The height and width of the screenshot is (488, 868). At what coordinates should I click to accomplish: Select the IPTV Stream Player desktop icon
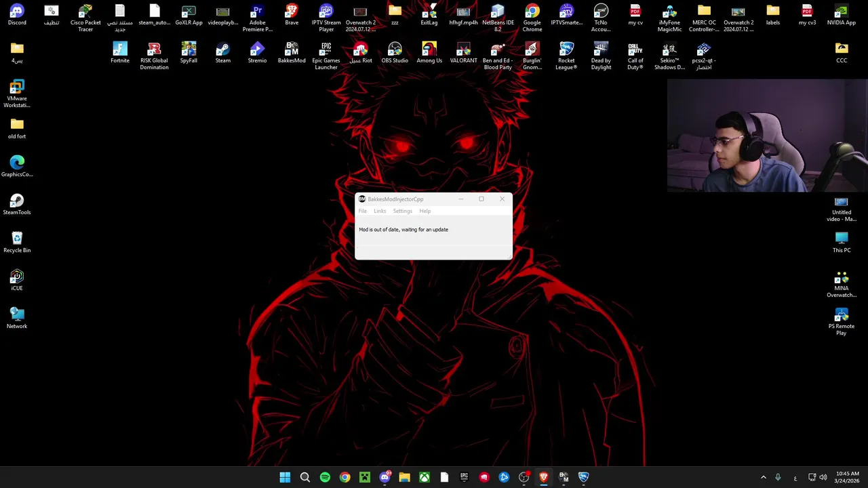click(326, 18)
